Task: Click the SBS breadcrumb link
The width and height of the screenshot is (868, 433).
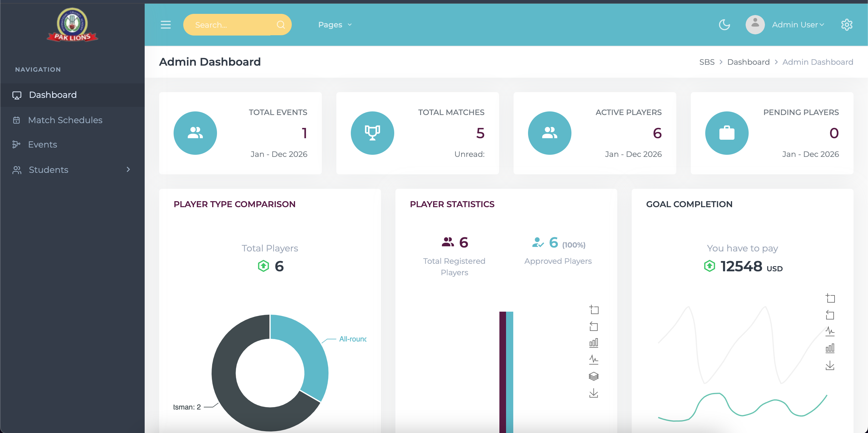Action: tap(706, 62)
